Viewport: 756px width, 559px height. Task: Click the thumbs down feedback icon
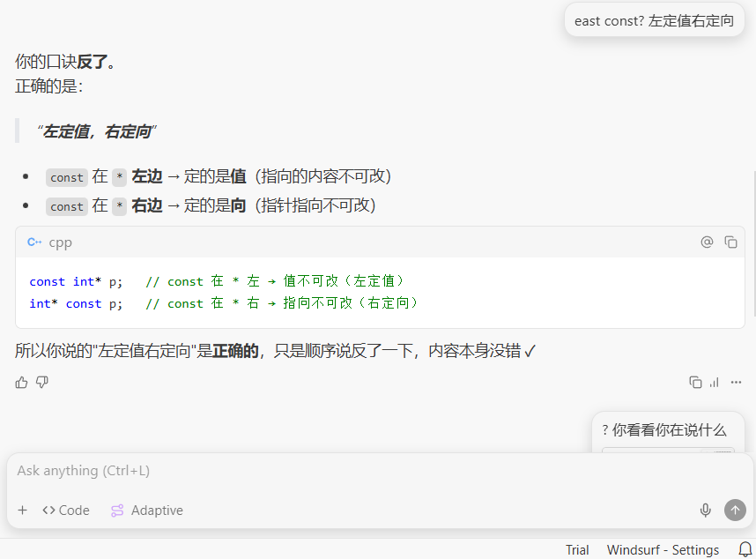(42, 383)
